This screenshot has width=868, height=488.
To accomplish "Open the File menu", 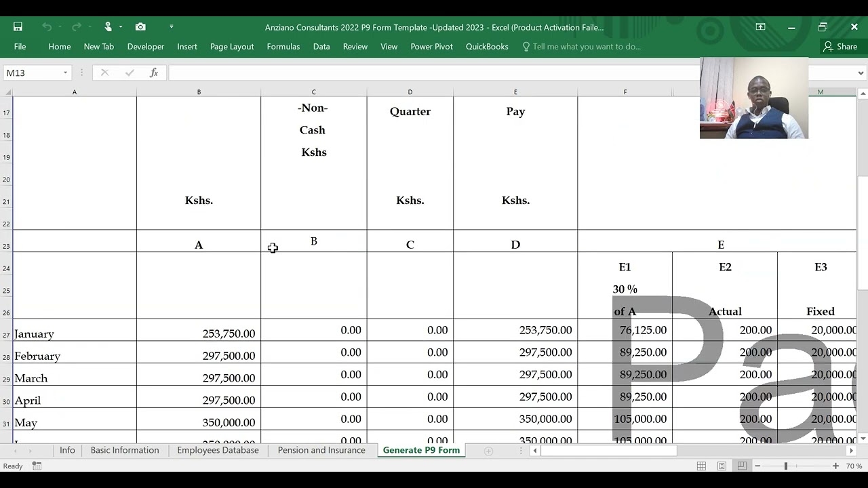I will pos(20,46).
